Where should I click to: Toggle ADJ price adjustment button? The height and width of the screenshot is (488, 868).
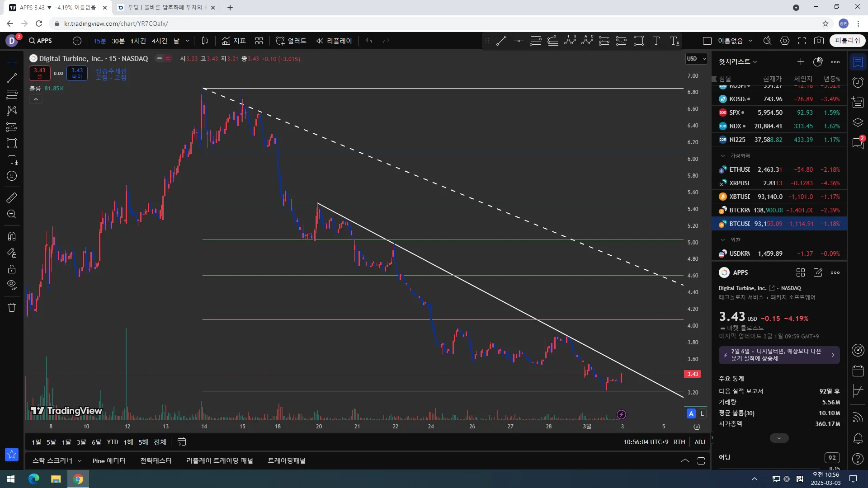(x=699, y=442)
